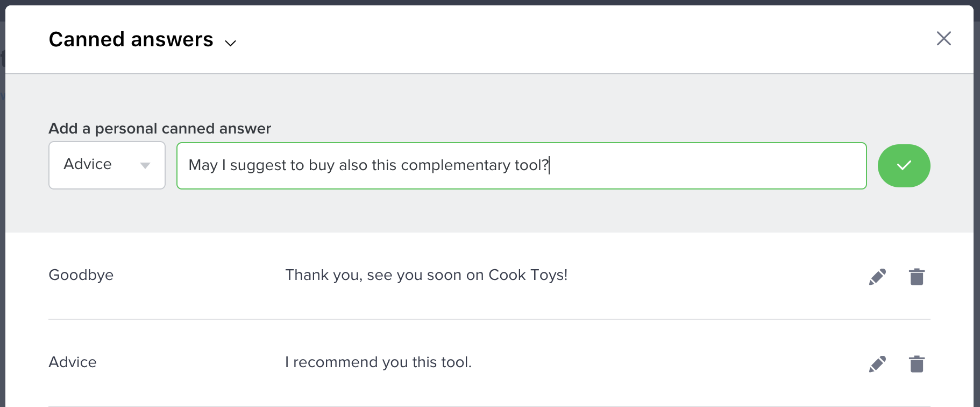Viewport: 980px width, 407px height.
Task: Click the Goodbye category label in list
Action: click(x=81, y=275)
